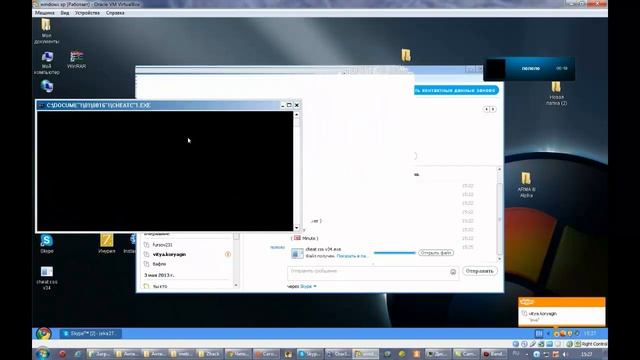Maximize the CHEATC~1.EXE console window
The width and height of the screenshot is (640, 360).
click(289, 105)
